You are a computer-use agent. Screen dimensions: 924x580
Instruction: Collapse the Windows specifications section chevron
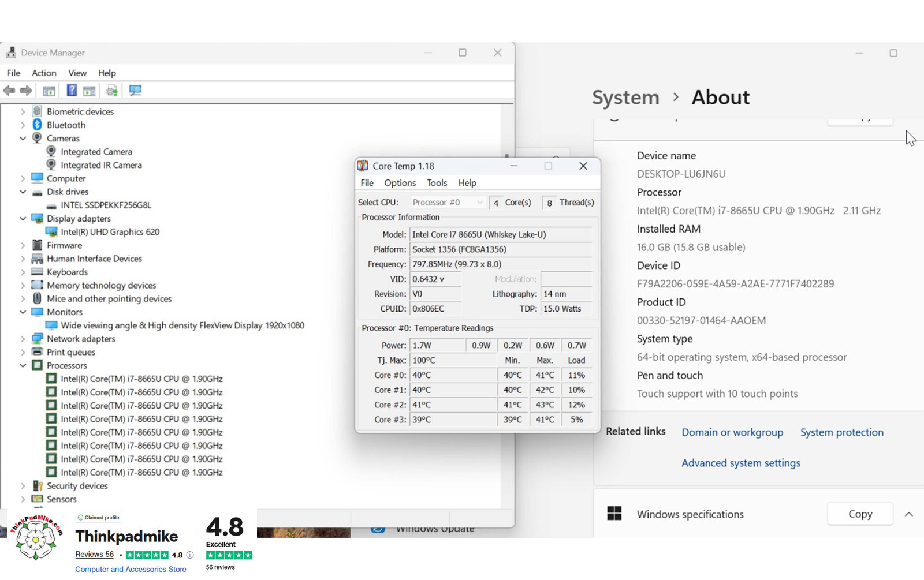908,514
